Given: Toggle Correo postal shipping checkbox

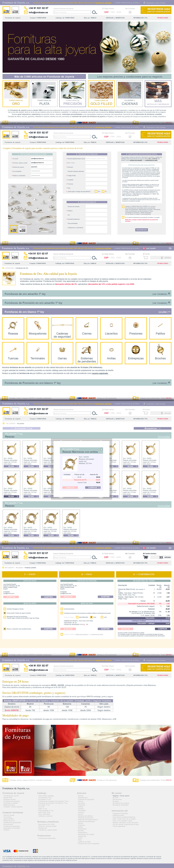Looking at the screenshot, I should pyautogui.click(x=5, y=613).
